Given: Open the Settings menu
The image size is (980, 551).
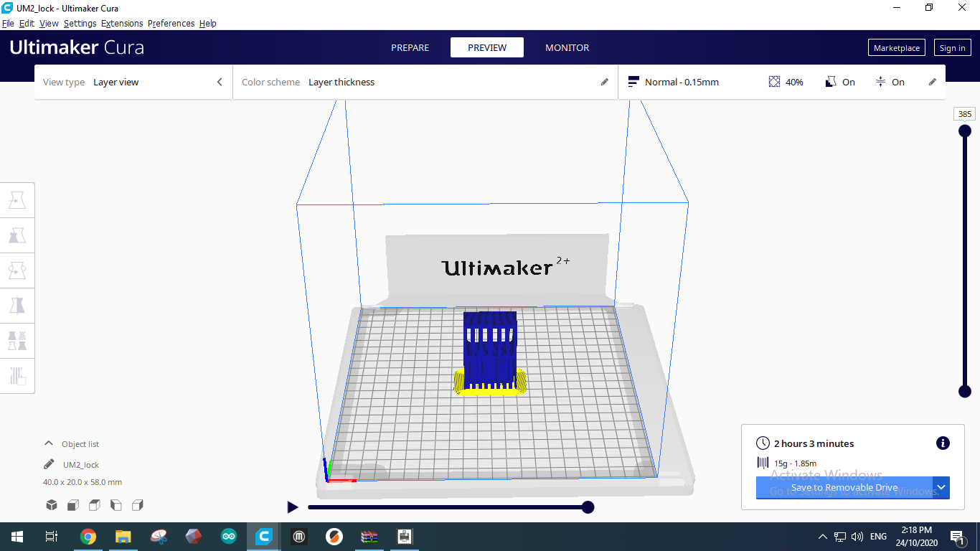Looking at the screenshot, I should 80,24.
